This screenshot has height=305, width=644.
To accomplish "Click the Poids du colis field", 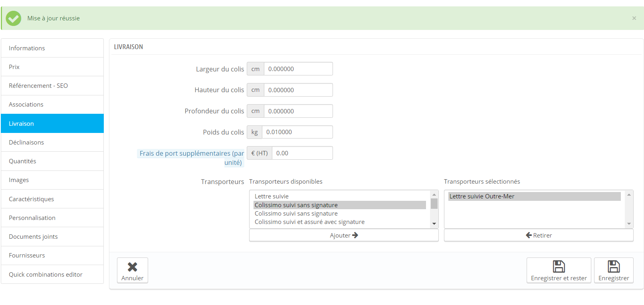I will pyautogui.click(x=297, y=132).
